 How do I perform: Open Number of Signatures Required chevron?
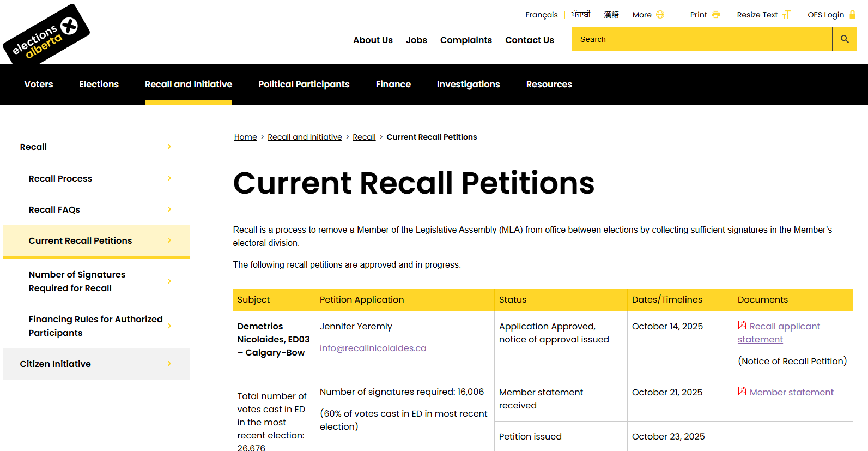[169, 281]
